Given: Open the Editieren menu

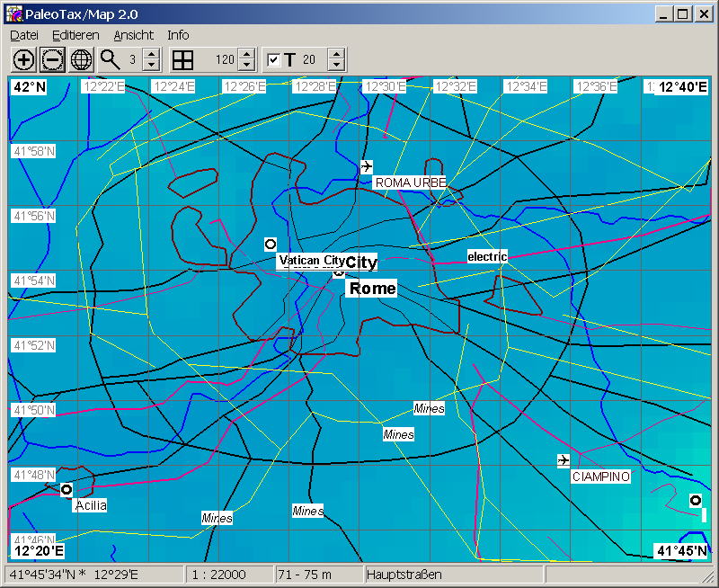Looking at the screenshot, I should pos(75,35).
